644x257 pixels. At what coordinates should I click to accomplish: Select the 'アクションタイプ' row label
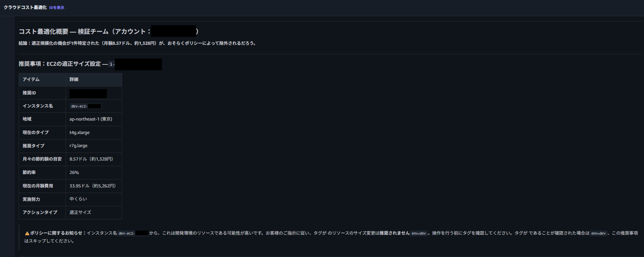(x=40, y=212)
